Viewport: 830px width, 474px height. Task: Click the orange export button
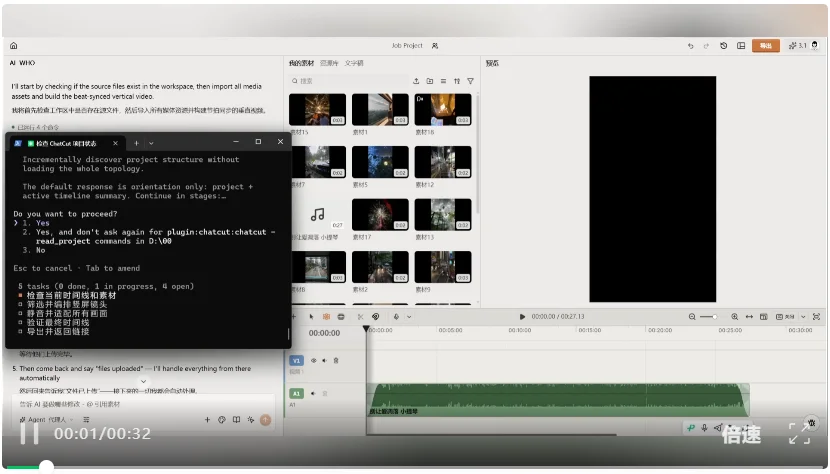click(765, 46)
